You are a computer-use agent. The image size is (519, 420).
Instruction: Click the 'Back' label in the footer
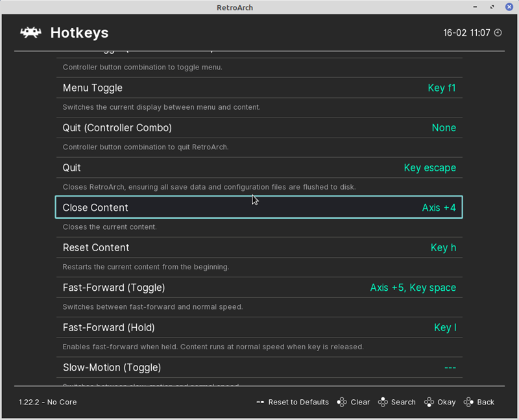pyautogui.click(x=485, y=402)
